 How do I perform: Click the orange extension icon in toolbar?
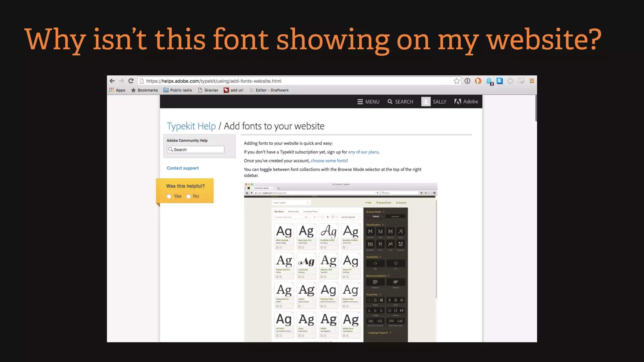click(x=478, y=81)
